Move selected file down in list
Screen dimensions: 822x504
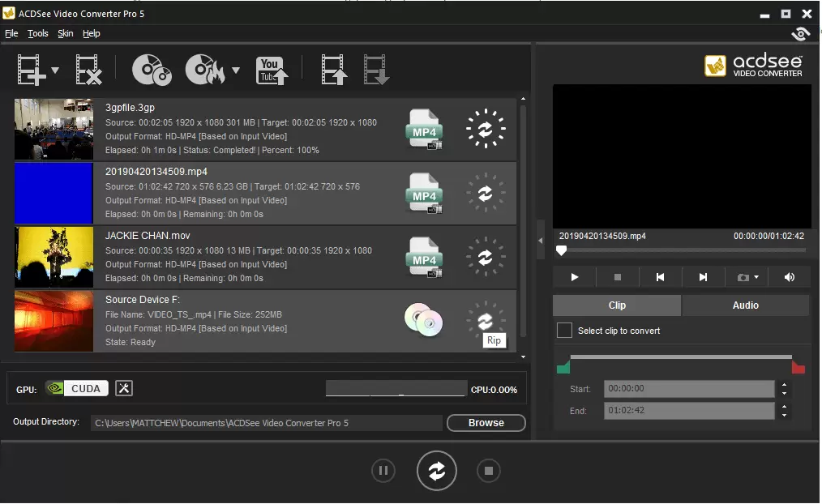coord(376,69)
